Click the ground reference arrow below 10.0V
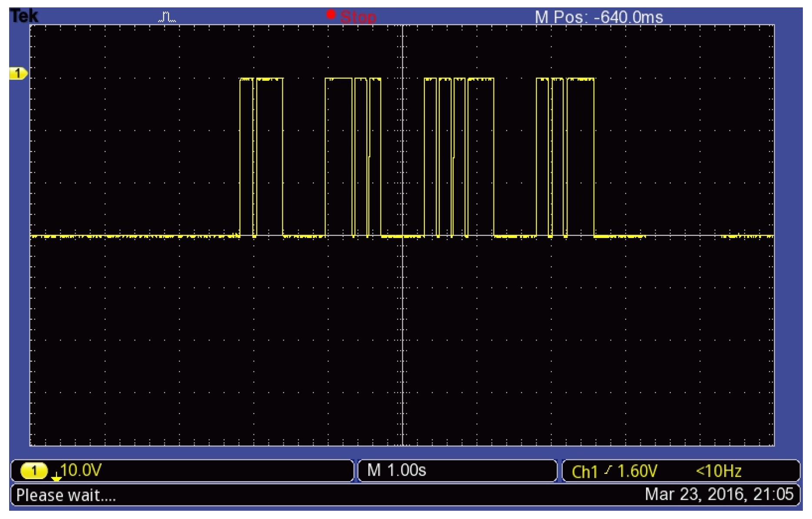Image resolution: width=812 pixels, height=519 pixels. [x=56, y=478]
